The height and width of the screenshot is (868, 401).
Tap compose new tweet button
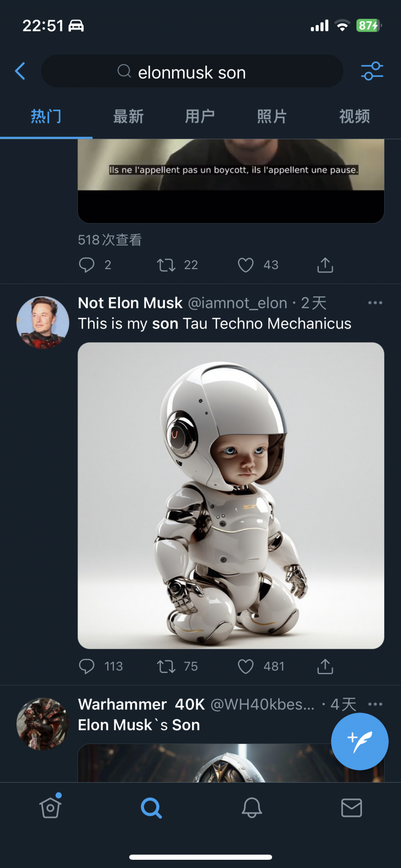point(359,741)
